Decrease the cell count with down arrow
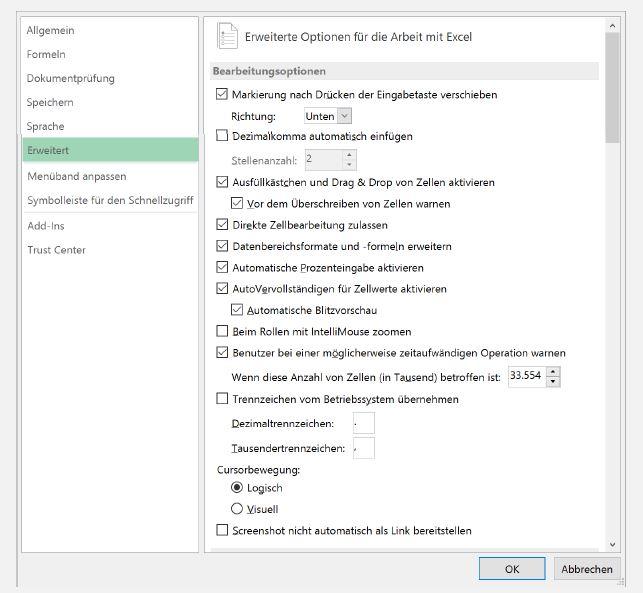Image resolution: width=643 pixels, height=593 pixels. (x=553, y=381)
